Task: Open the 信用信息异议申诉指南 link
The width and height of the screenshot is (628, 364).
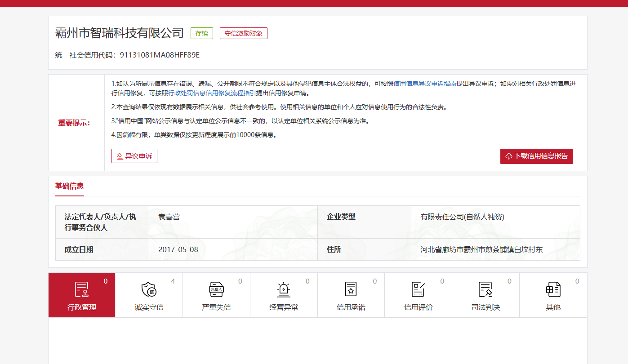Action: click(425, 84)
